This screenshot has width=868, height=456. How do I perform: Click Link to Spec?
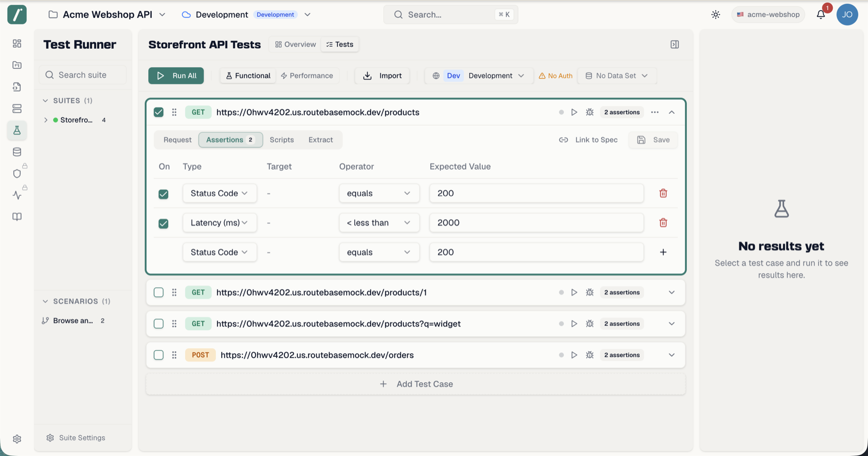[x=589, y=140]
